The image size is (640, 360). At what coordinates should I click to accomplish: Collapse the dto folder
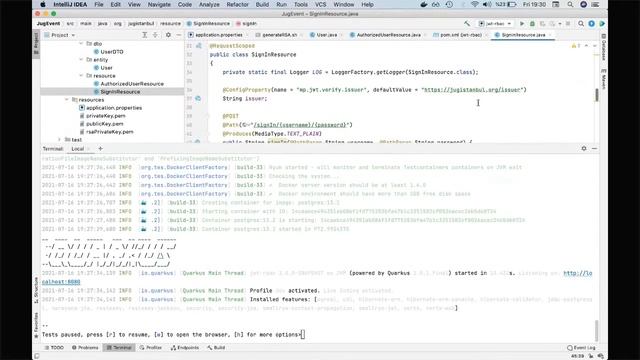point(81,44)
